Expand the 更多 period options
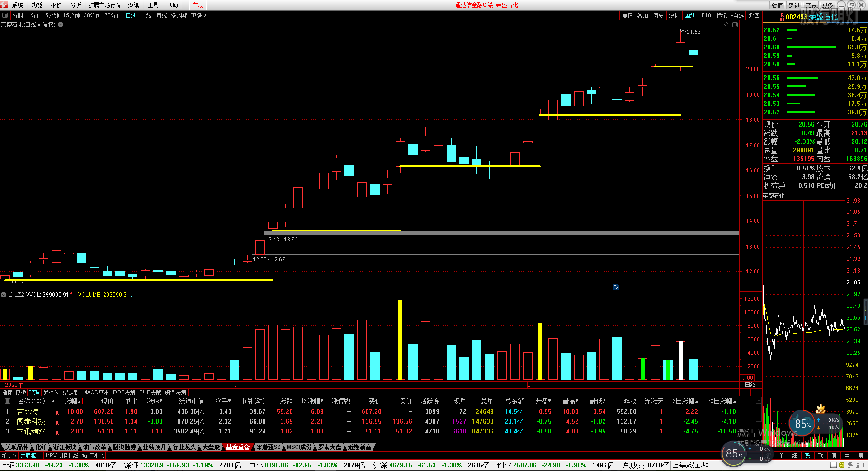Image resolution: width=868 pixels, height=471 pixels. [x=198, y=15]
